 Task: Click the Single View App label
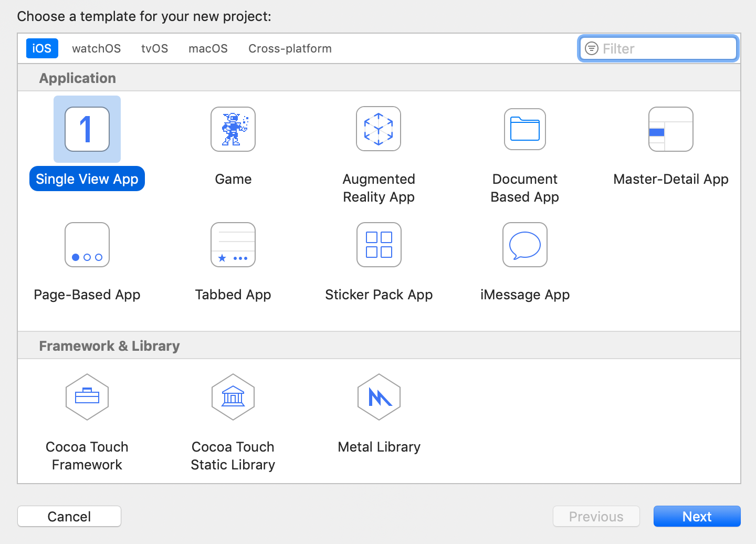87,179
